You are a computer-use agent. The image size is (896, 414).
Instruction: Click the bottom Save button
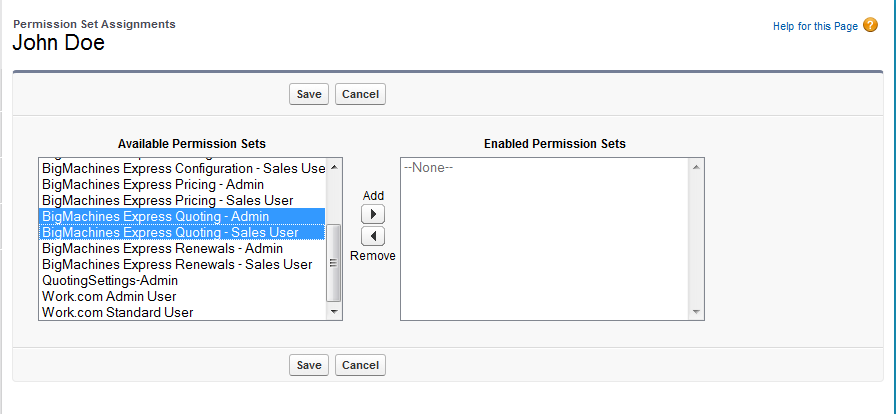pos(309,365)
